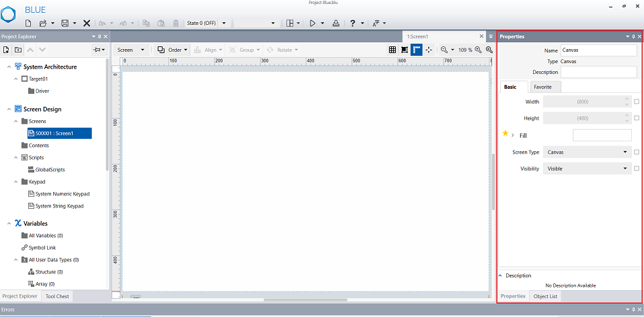Open the Order menu button
The height and width of the screenshot is (317, 644).
coord(172,50)
